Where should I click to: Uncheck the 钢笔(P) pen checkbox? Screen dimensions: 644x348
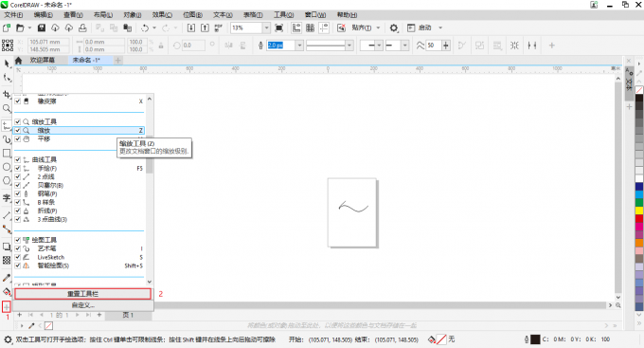(x=18, y=193)
